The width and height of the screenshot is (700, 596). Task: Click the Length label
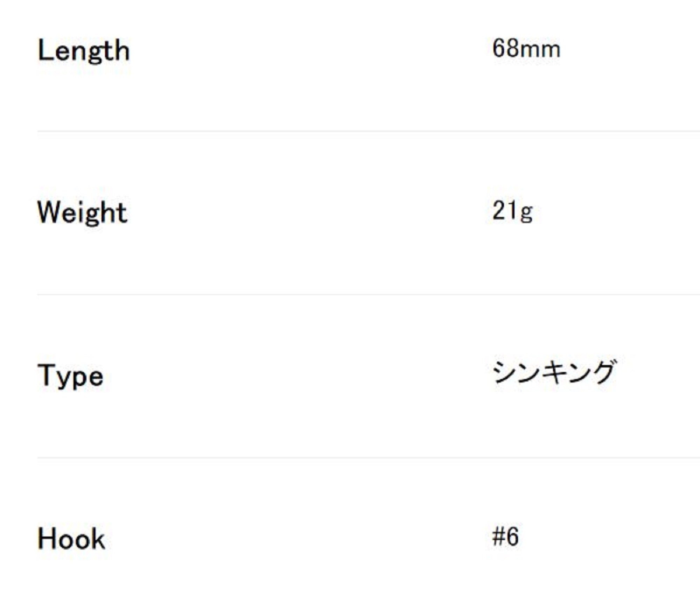pyautogui.click(x=84, y=51)
